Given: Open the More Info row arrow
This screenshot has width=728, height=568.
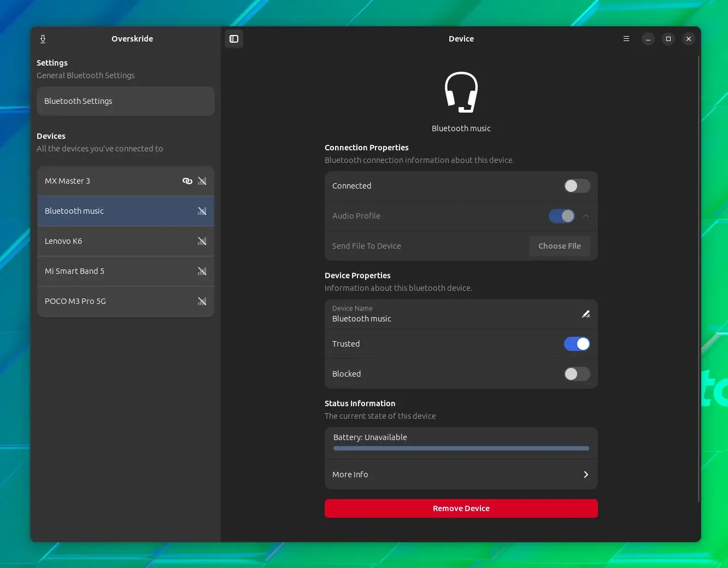Looking at the screenshot, I should [586, 475].
